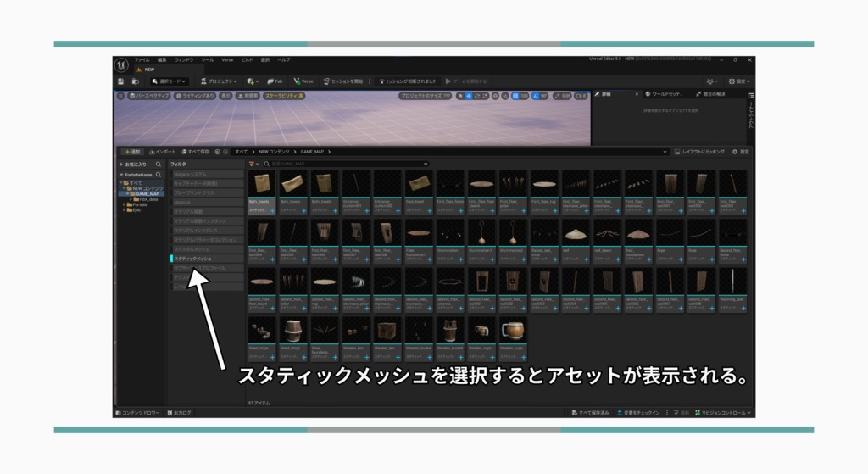Open the camera speed control
This screenshot has width=868, height=474.
581,96
